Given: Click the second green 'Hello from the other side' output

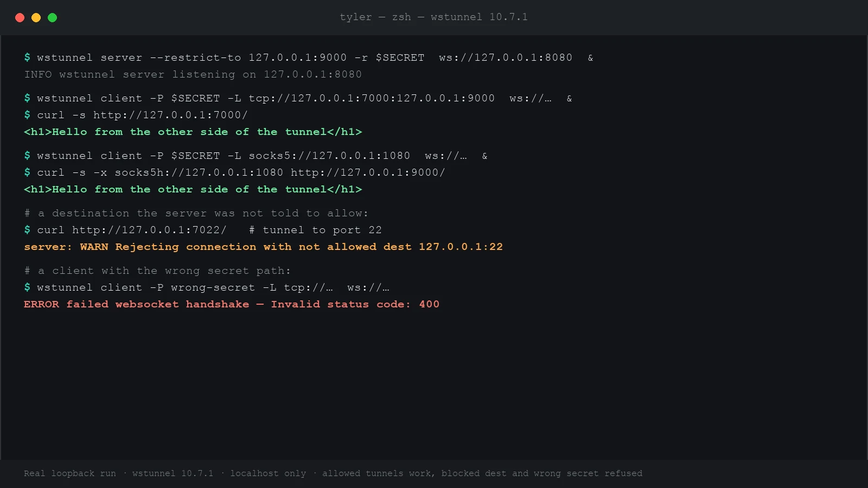Looking at the screenshot, I should pos(193,189).
